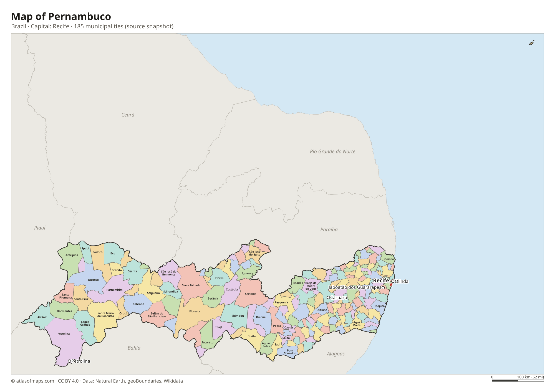555x392 pixels.
Task: Click the 100 km scale bar
Action: 518,381
